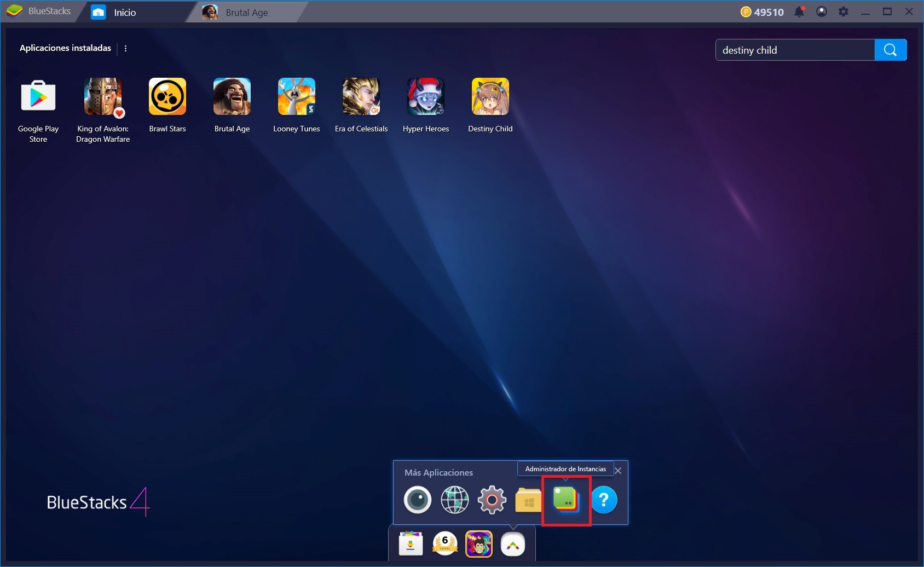Viewport: 924px width, 567px height.
Task: Open the camera app in Más Aplicaciones
Action: (418, 500)
